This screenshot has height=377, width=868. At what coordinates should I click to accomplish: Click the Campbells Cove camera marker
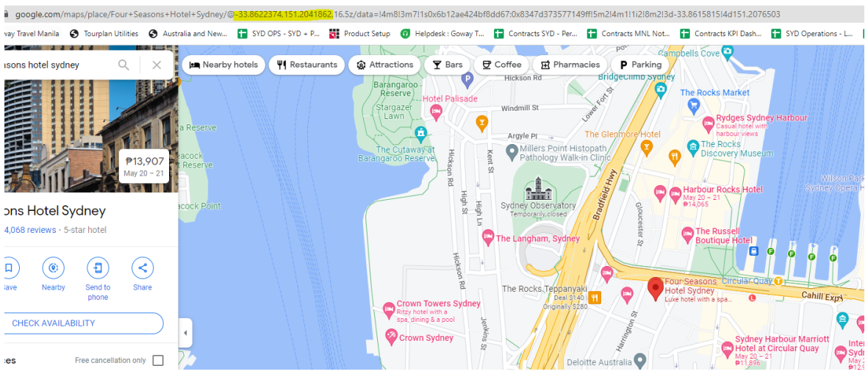pos(728,53)
